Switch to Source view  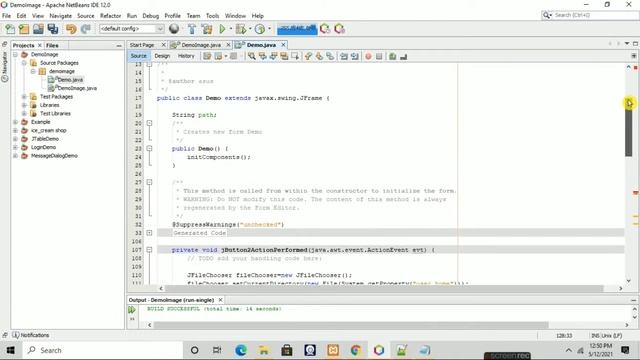click(138, 56)
